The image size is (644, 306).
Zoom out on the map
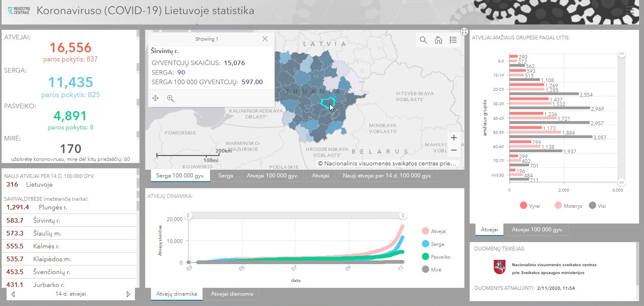click(x=454, y=150)
